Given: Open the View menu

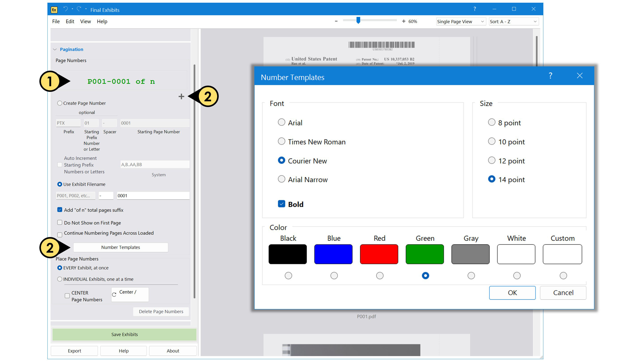Looking at the screenshot, I should [x=85, y=21].
